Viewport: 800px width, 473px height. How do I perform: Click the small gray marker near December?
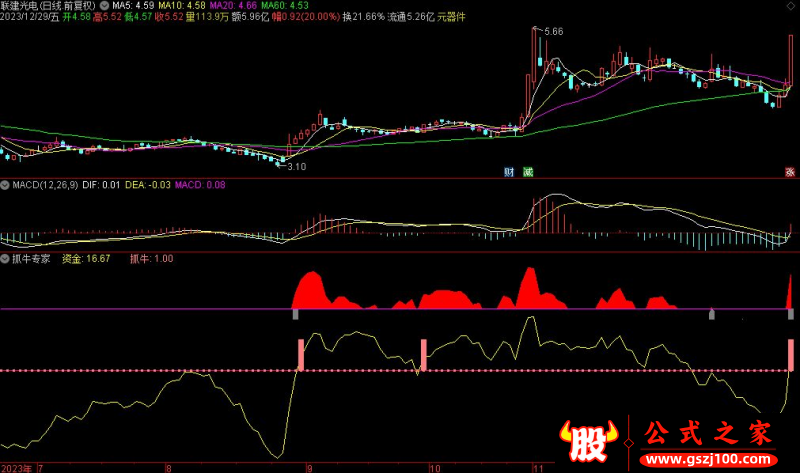[x=711, y=314]
